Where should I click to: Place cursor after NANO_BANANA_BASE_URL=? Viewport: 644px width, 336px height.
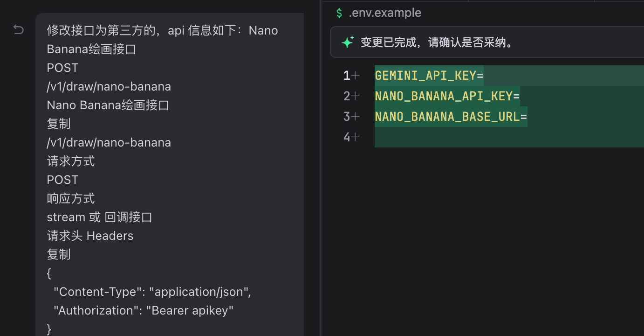coord(528,117)
